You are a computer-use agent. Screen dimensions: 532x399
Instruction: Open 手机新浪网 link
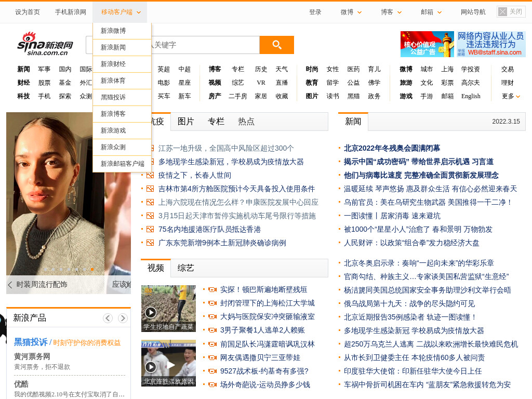coord(71,12)
